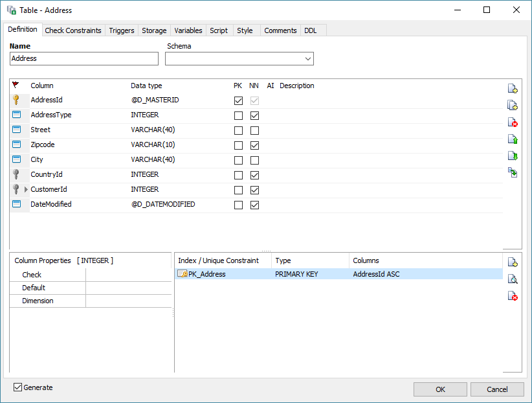Add a new column to the table
The width and height of the screenshot is (532, 403).
513,88
